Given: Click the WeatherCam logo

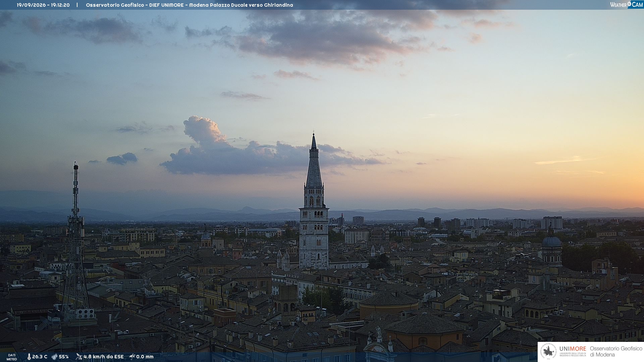Looking at the screenshot, I should click(626, 4).
